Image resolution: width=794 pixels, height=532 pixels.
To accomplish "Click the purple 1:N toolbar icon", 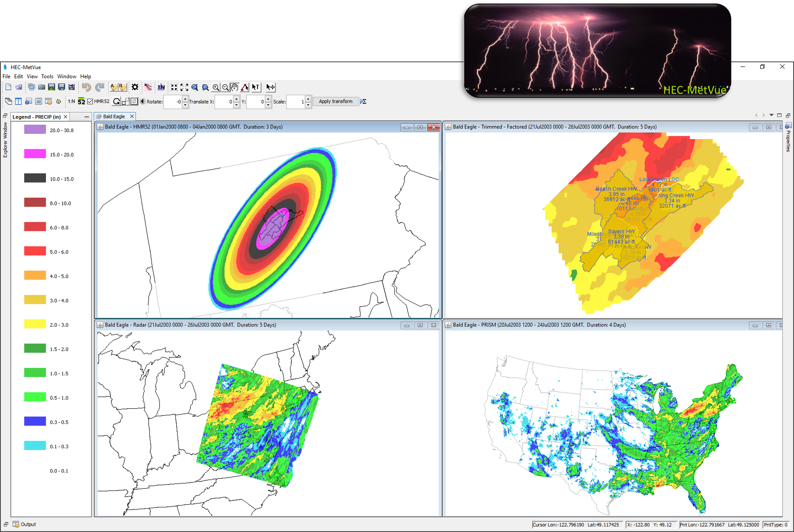I will [x=161, y=87].
